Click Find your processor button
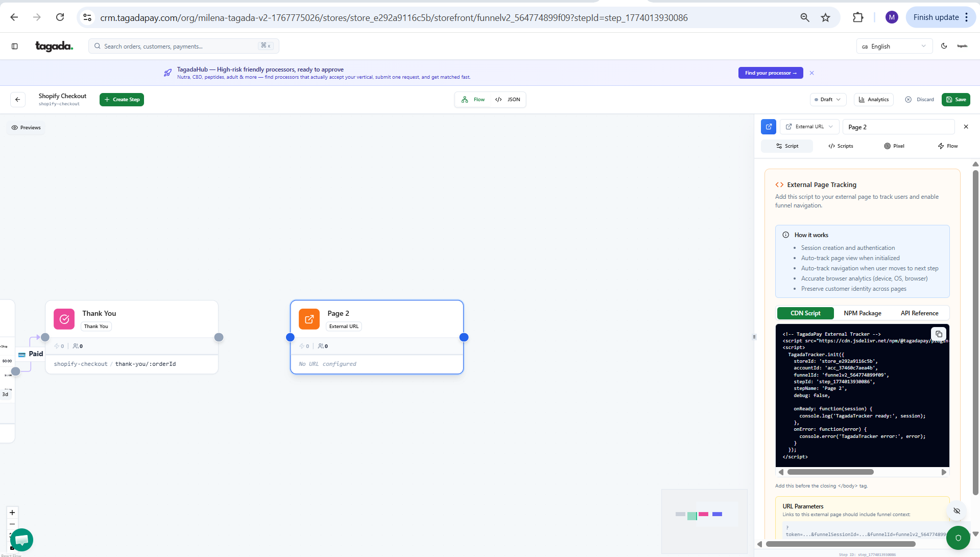 [770, 73]
